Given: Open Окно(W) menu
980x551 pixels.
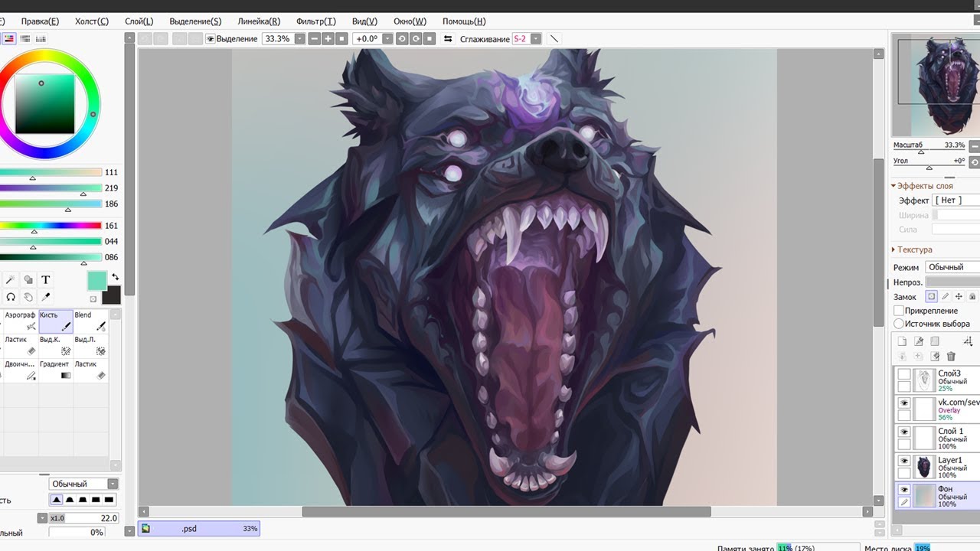Looking at the screenshot, I should tap(410, 21).
